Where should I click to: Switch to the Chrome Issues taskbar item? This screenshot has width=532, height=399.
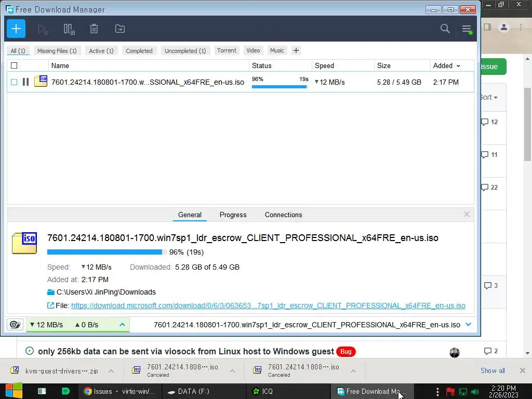pos(119,391)
